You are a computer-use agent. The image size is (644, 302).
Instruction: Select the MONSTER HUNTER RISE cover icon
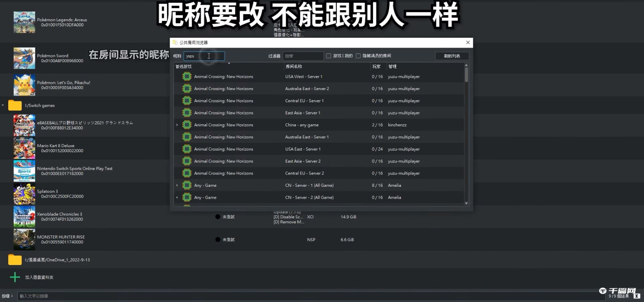[24, 239]
